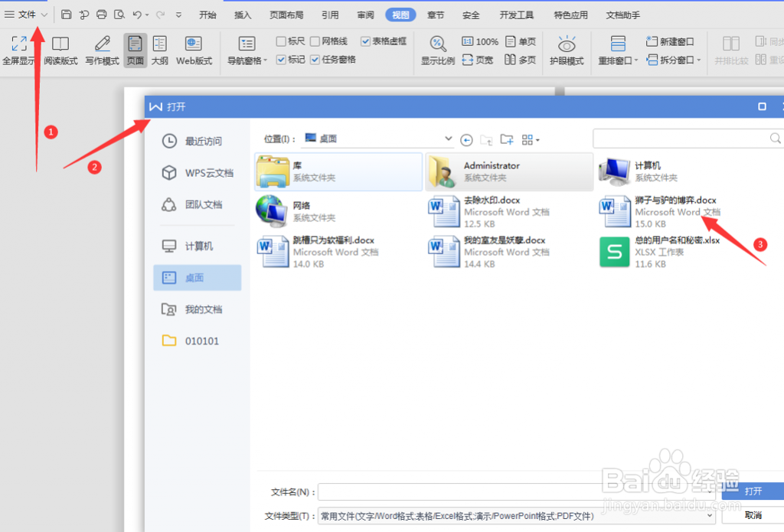Select 单页 single page view
This screenshot has width=784, height=532.
click(520, 41)
